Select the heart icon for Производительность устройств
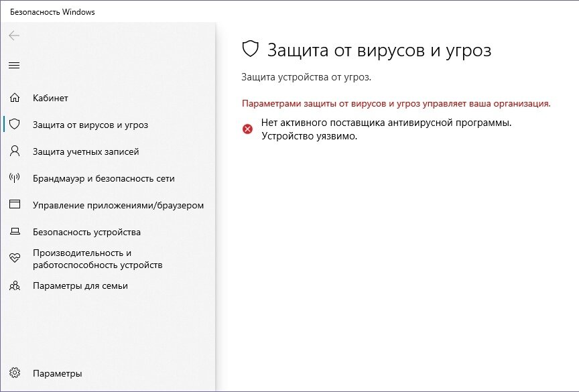This screenshot has height=392, width=579. [14, 259]
